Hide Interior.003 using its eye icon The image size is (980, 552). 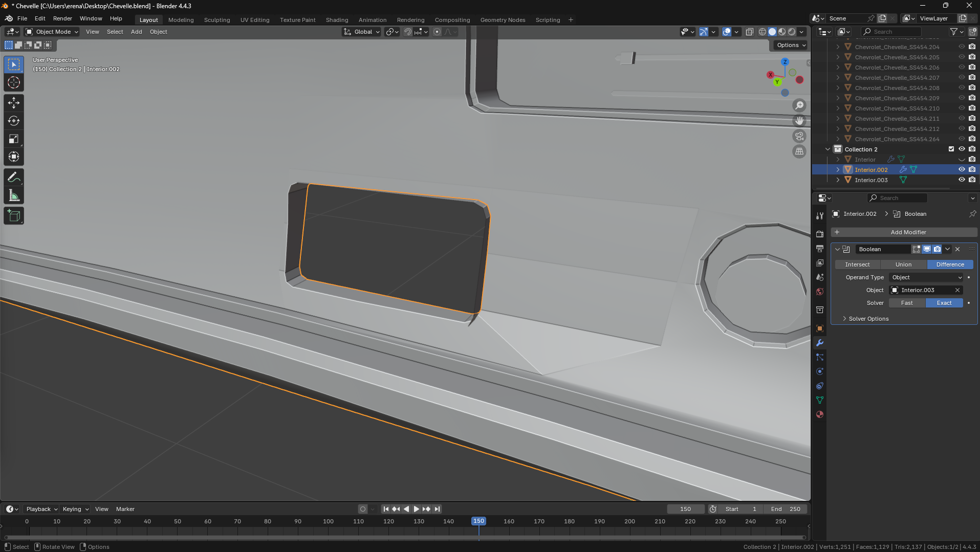962,180
